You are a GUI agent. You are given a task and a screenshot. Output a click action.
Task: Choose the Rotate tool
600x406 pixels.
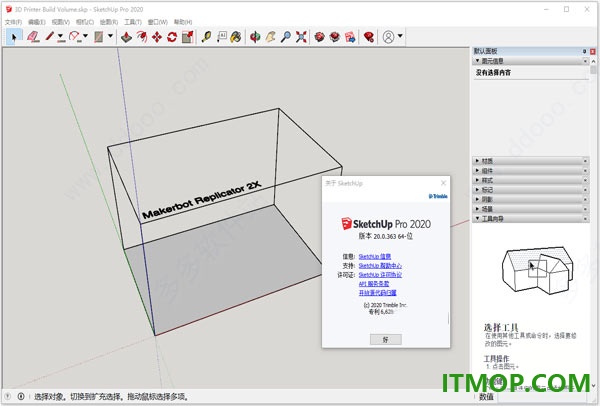pos(172,37)
